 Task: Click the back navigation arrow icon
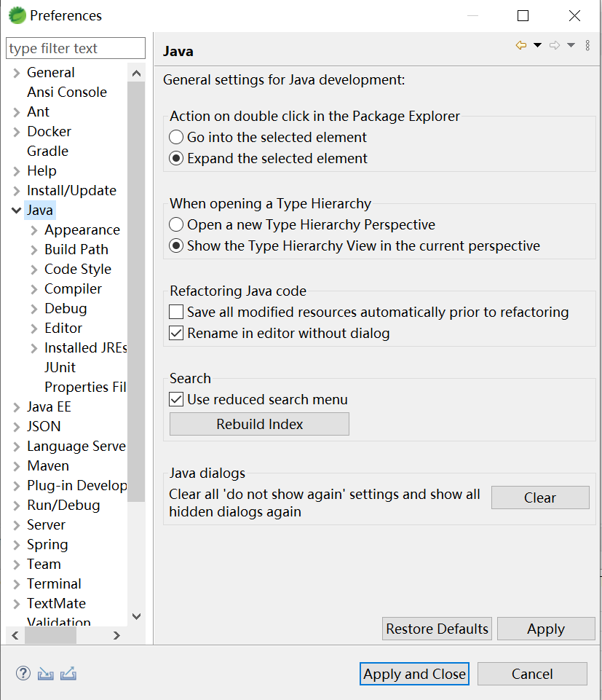521,46
